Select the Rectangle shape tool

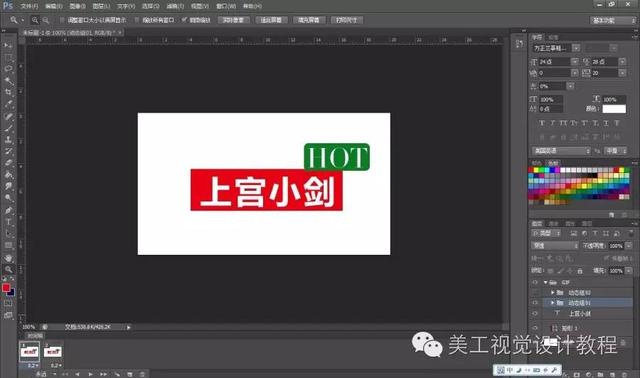(8, 246)
